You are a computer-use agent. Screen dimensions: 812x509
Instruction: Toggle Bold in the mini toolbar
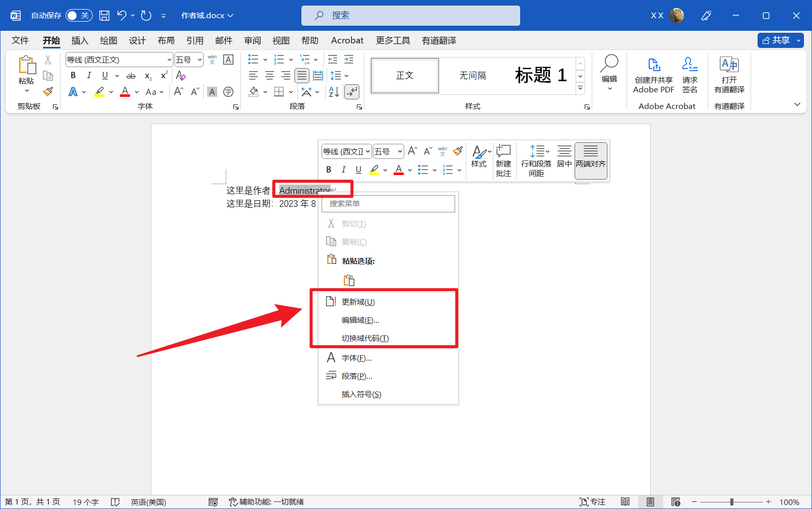click(x=328, y=169)
